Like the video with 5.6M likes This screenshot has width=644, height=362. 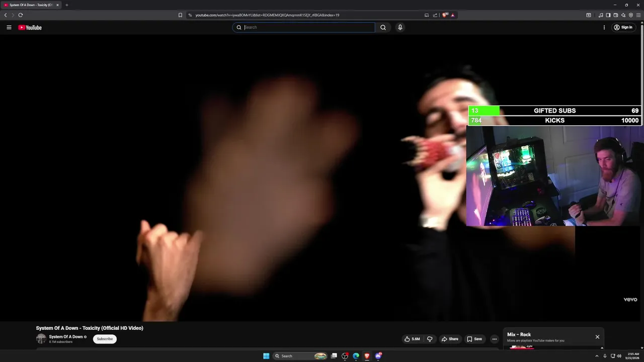[x=412, y=339]
